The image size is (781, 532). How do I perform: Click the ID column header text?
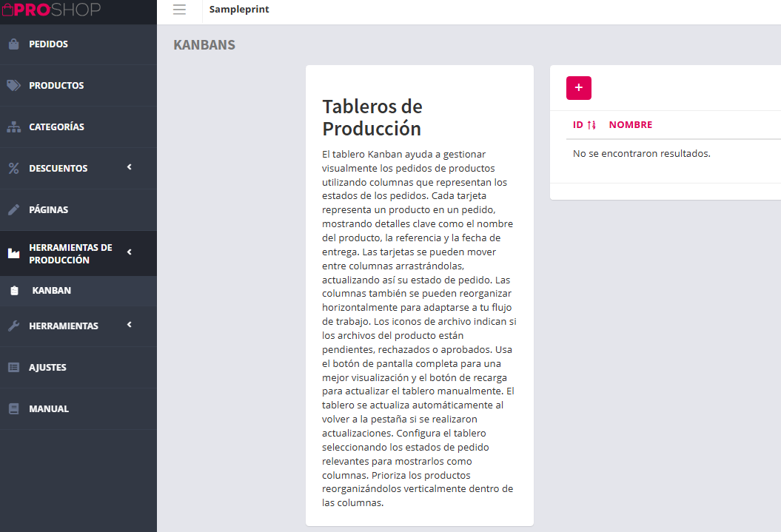coord(578,125)
